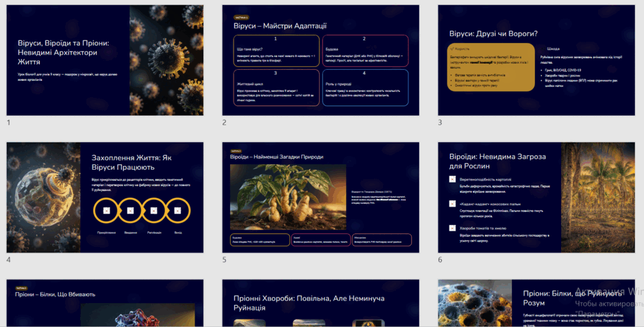Click the small yellow section tag on slide 2
The image size is (644, 327).
point(241,18)
